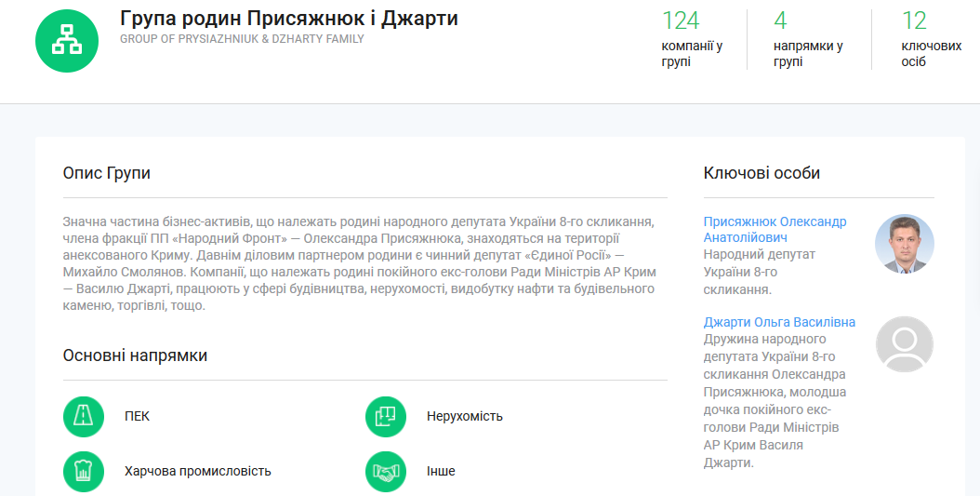Click Джарти's placeholder avatar
The width and height of the screenshot is (980, 496).
tap(904, 344)
